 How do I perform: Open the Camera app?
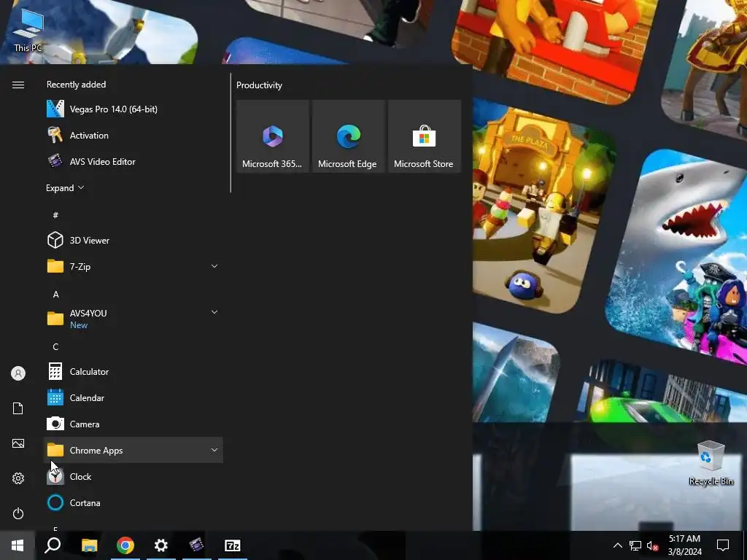click(x=133, y=424)
